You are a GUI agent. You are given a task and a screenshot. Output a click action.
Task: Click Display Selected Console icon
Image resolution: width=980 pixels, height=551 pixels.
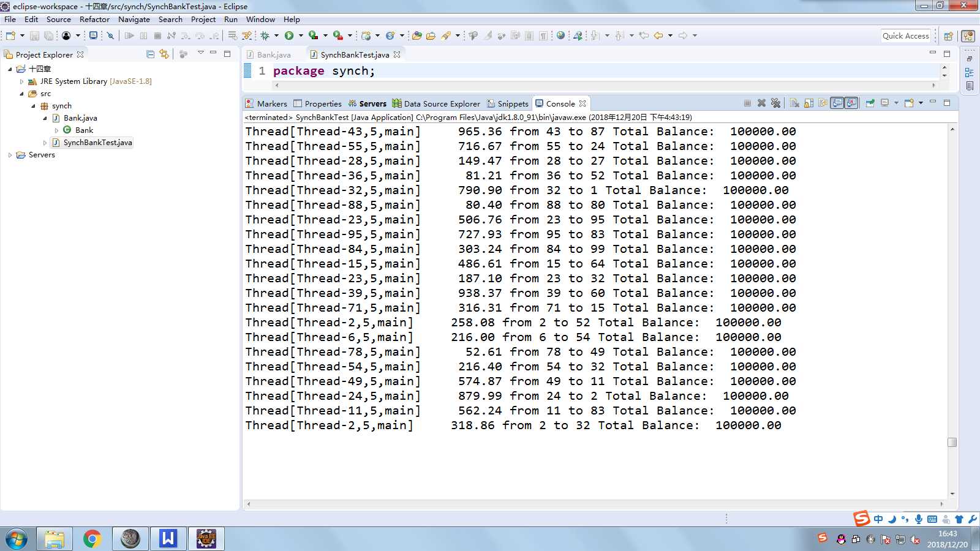point(884,103)
